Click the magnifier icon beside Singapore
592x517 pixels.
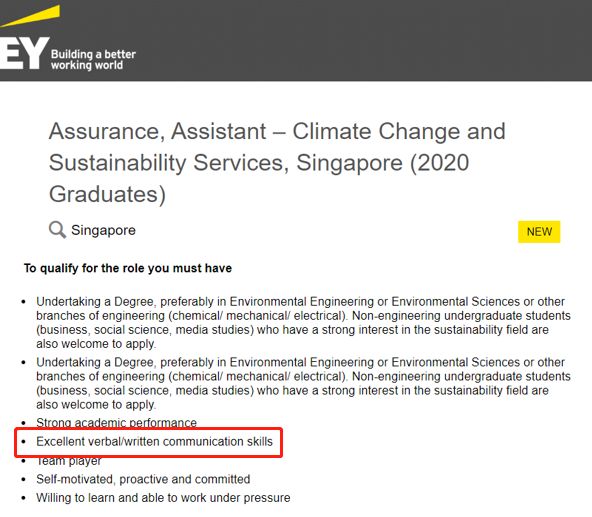(x=57, y=230)
